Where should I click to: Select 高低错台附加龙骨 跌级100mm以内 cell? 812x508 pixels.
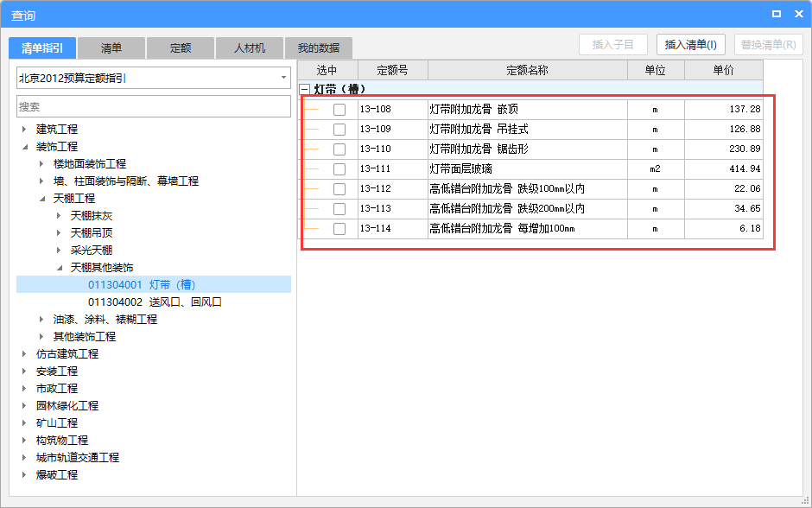528,189
